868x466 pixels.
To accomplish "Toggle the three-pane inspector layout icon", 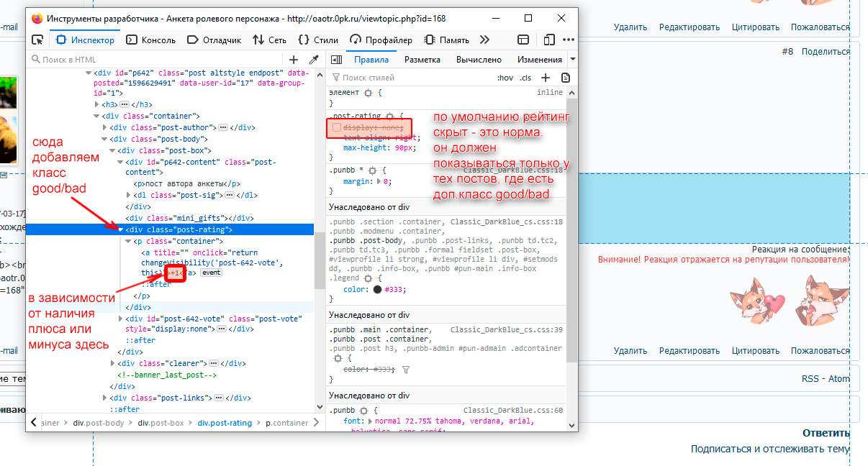I will point(336,60).
